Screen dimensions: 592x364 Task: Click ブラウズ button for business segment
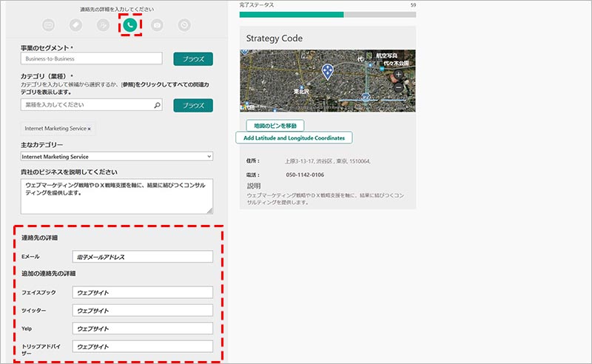tap(192, 59)
